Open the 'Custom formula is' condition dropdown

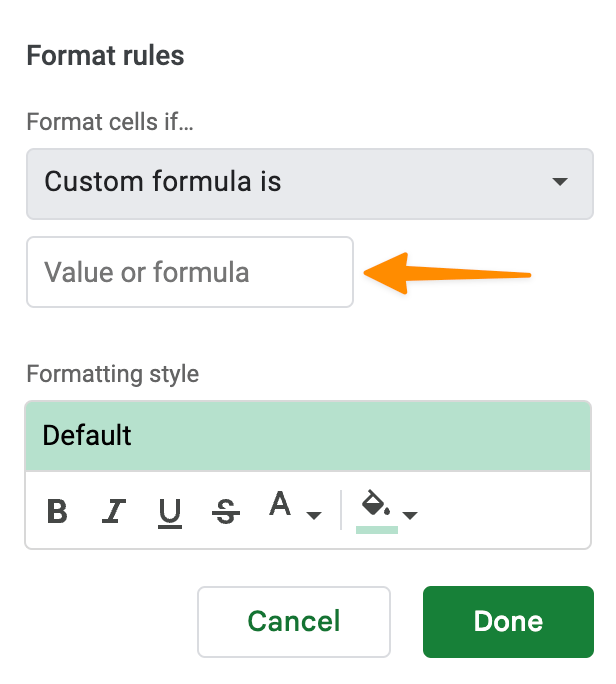(309, 183)
